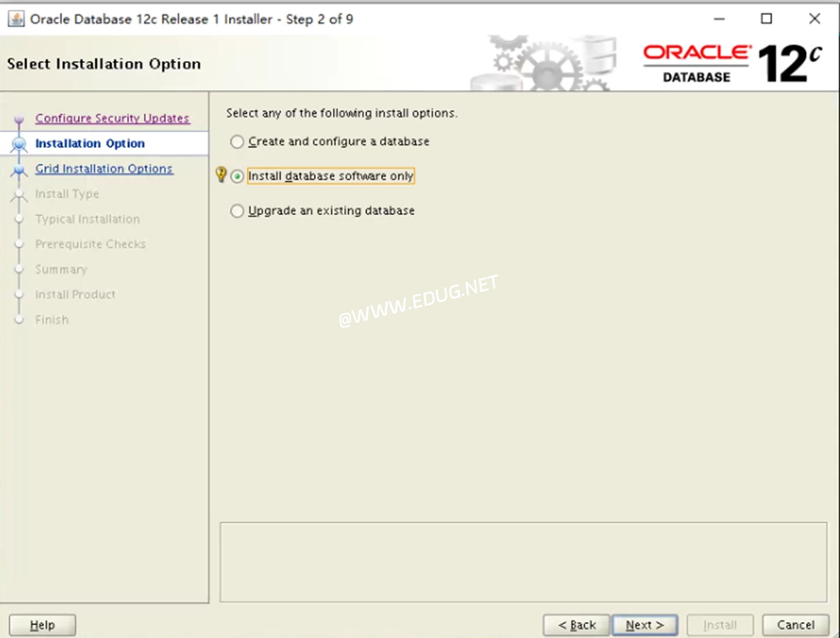
Task: Click the Finish step label
Action: 52,320
